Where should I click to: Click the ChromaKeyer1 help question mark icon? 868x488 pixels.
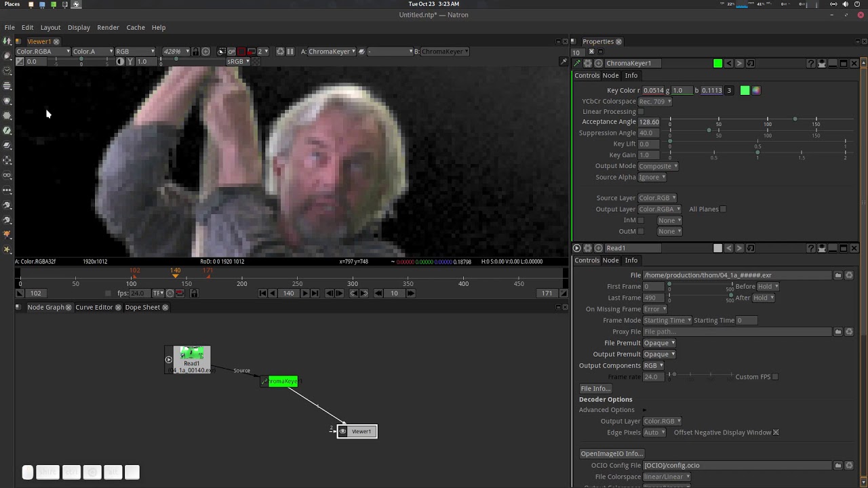(810, 63)
